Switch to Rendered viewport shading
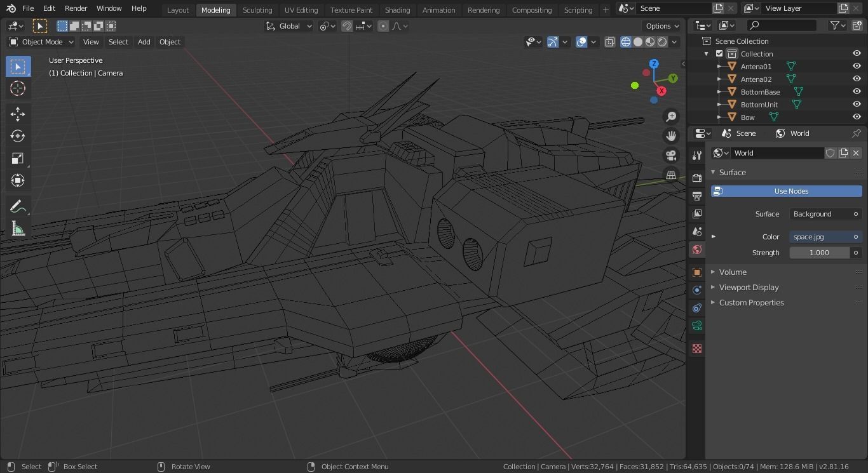The image size is (868, 473). (x=661, y=42)
